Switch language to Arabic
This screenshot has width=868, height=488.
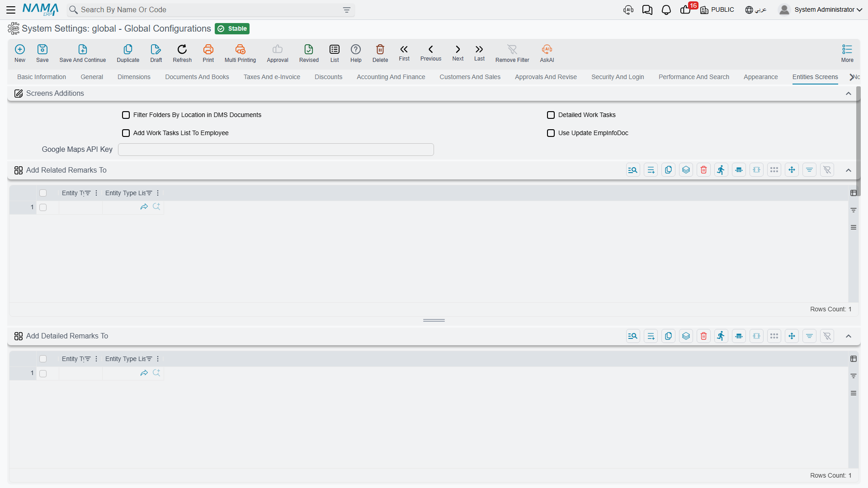click(x=756, y=10)
